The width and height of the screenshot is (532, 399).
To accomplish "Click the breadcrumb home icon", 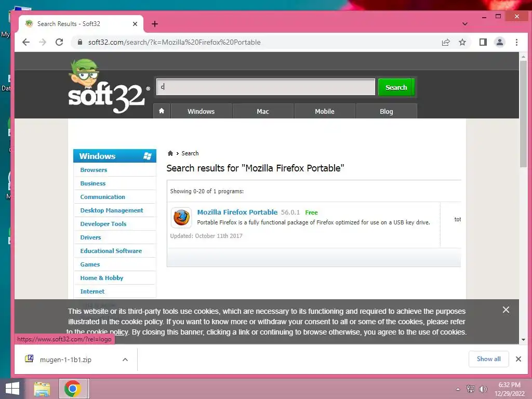I will pyautogui.click(x=170, y=153).
